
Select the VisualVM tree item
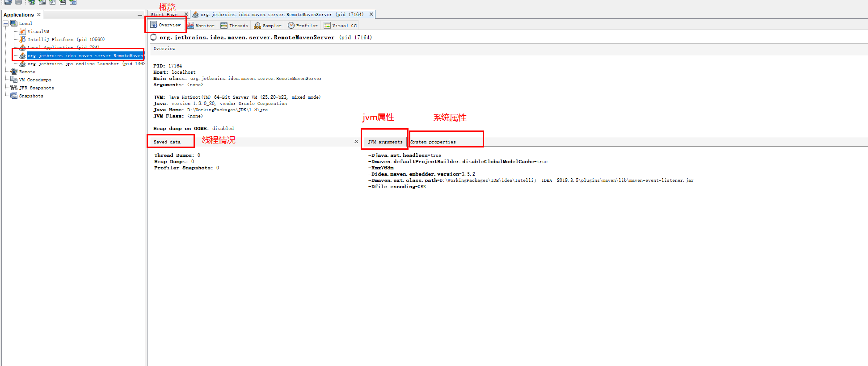click(x=38, y=31)
